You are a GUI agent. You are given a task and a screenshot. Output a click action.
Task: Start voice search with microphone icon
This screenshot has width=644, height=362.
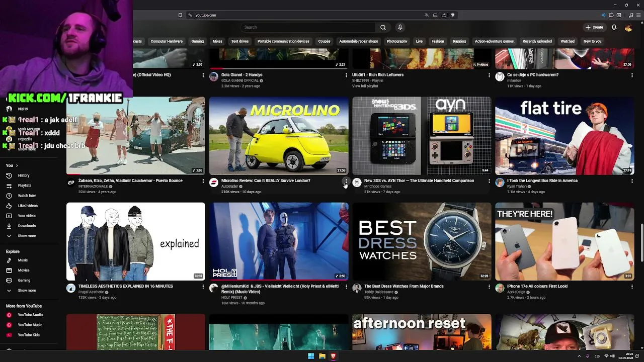(x=400, y=27)
